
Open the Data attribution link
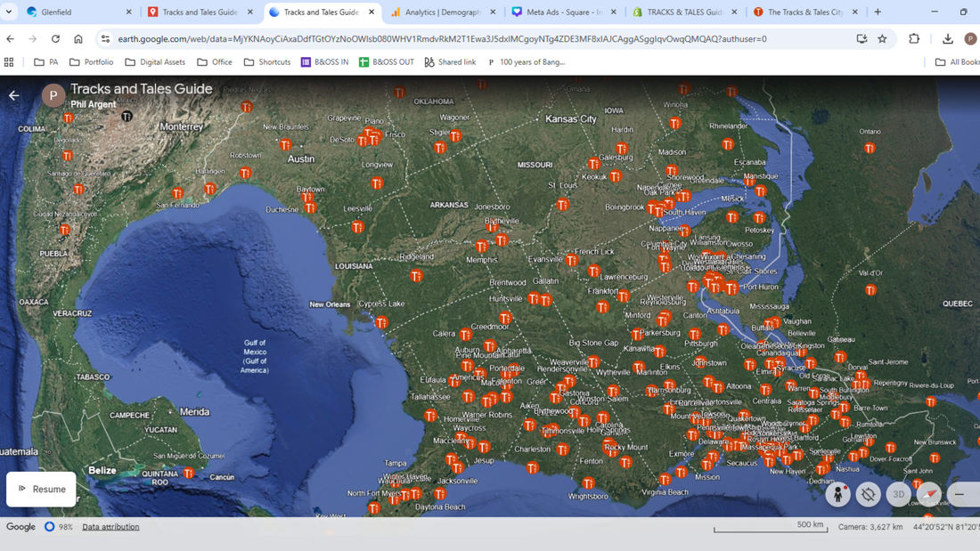tap(110, 527)
